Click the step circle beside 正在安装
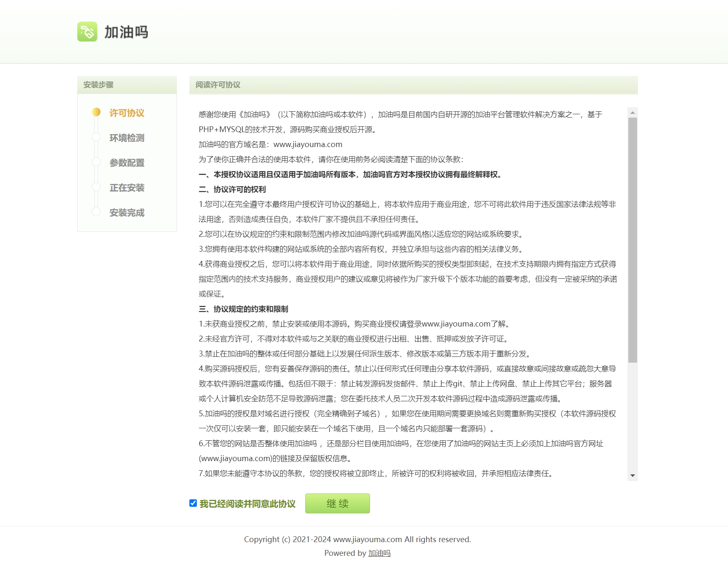Screen dimensions: 728x577 [96, 187]
